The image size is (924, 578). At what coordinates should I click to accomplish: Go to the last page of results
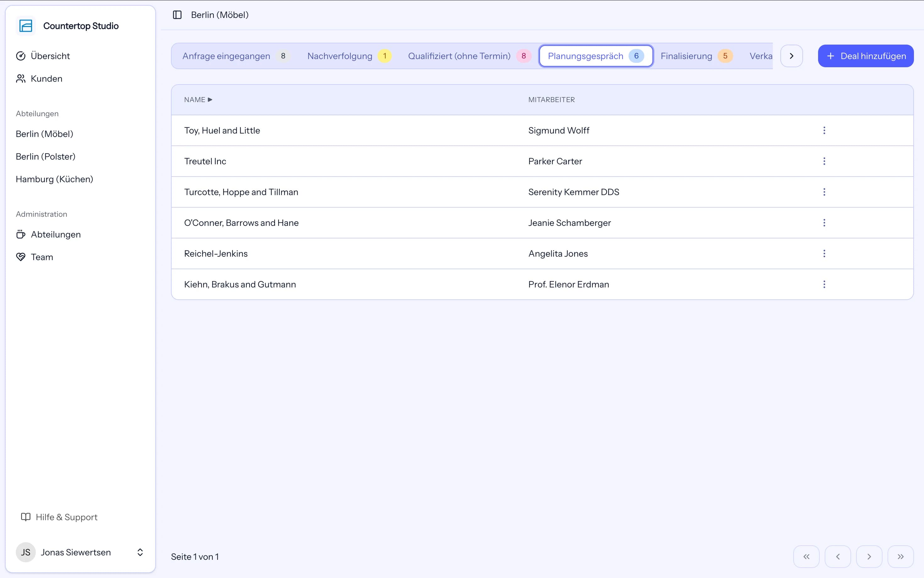tap(900, 557)
